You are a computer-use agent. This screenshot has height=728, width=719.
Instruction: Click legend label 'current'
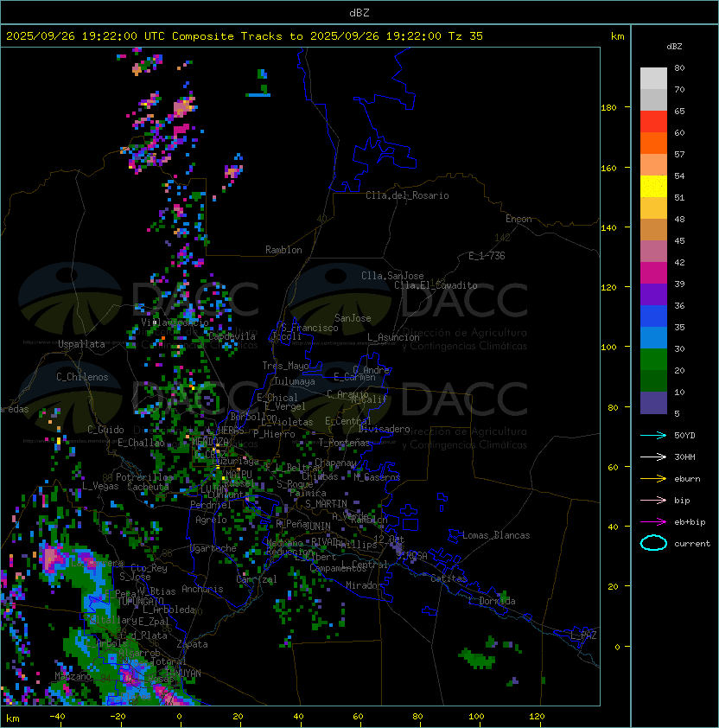point(692,544)
